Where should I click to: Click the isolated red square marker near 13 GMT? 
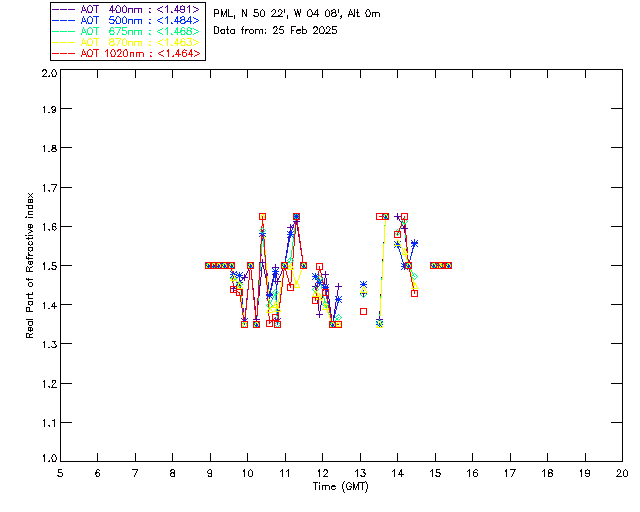[363, 312]
